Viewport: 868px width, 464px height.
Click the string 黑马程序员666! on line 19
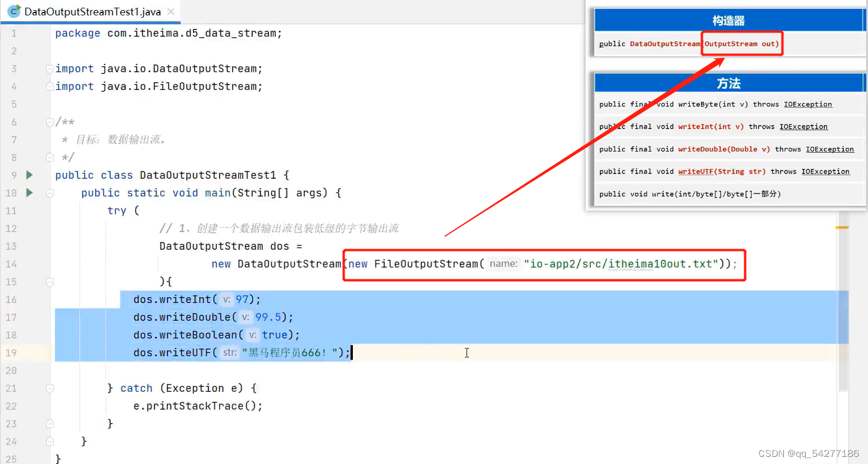tap(291, 353)
